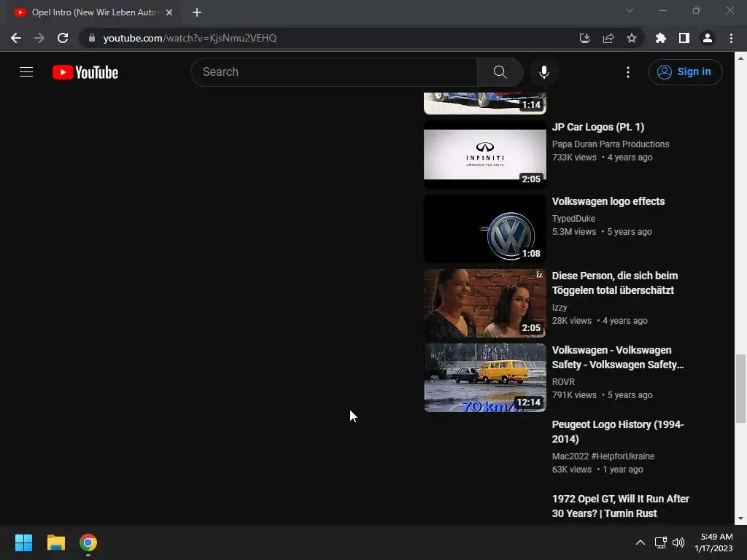The height and width of the screenshot is (560, 747).
Task: Visit izzy channel name
Action: pyautogui.click(x=560, y=307)
